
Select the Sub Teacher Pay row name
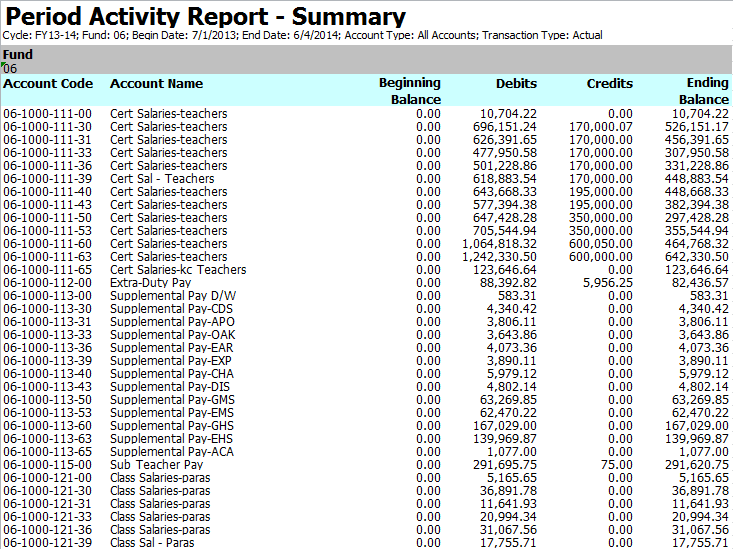point(156,465)
